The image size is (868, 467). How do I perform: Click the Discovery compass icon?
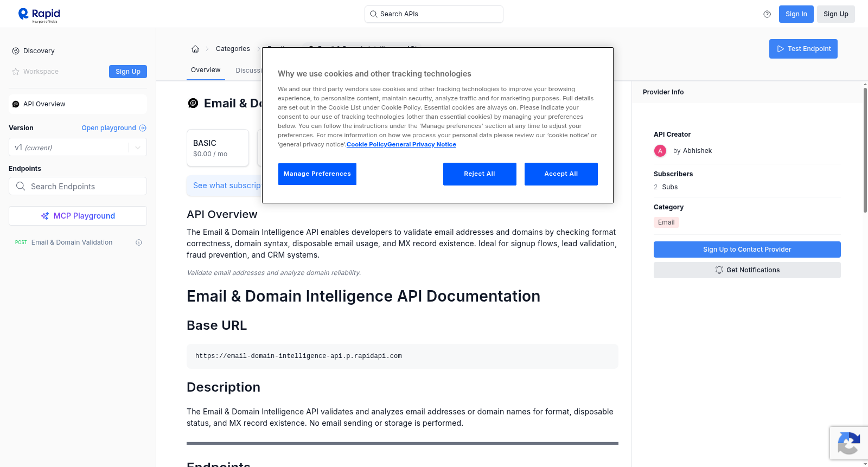16,51
